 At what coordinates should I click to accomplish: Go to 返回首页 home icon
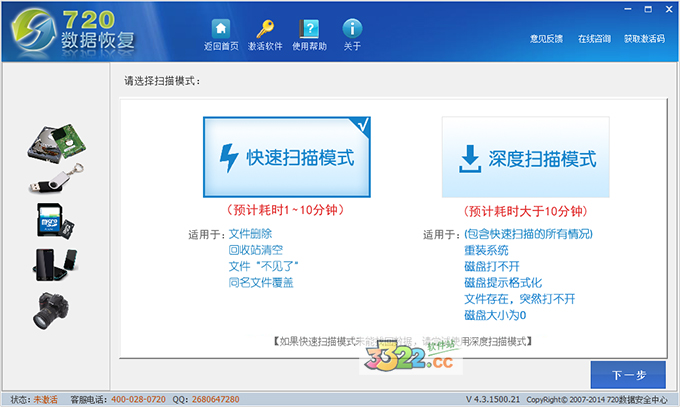[221, 35]
